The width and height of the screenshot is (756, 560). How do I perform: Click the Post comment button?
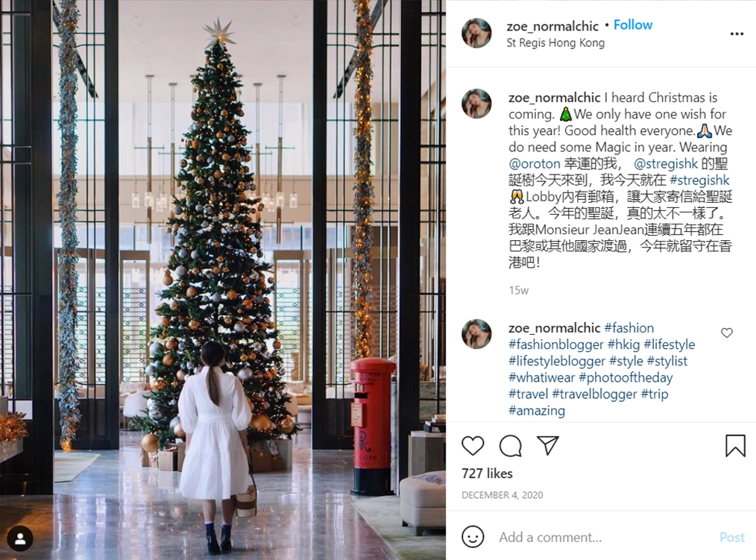(x=732, y=537)
